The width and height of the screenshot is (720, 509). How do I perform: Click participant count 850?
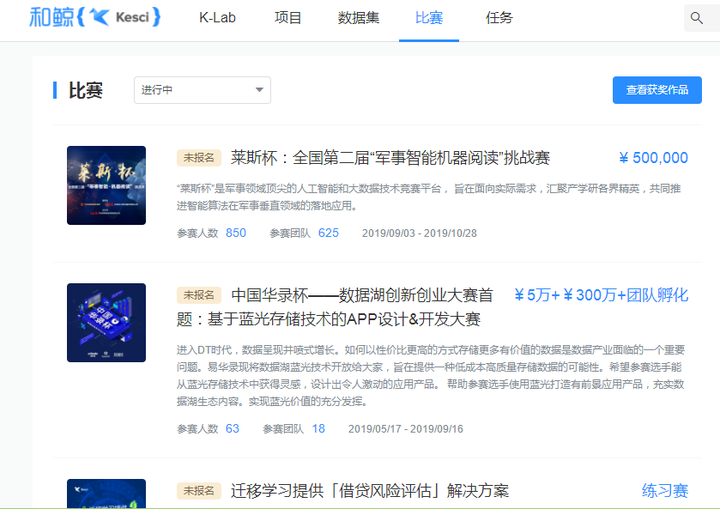pos(236,233)
